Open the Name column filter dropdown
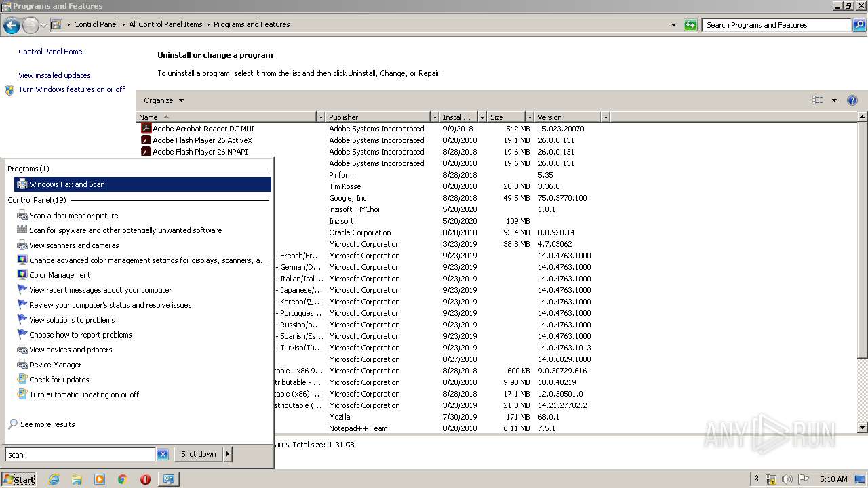Viewport: 868px width, 488px height. (x=321, y=117)
